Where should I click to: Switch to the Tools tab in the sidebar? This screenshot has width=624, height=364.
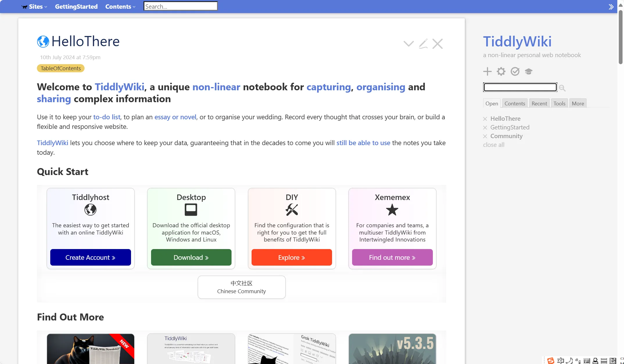[560, 103]
